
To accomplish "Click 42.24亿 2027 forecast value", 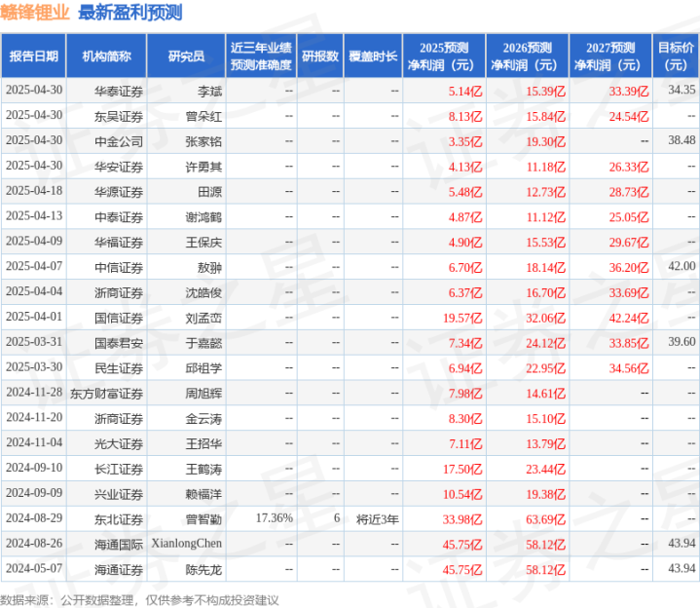I will [x=629, y=318].
